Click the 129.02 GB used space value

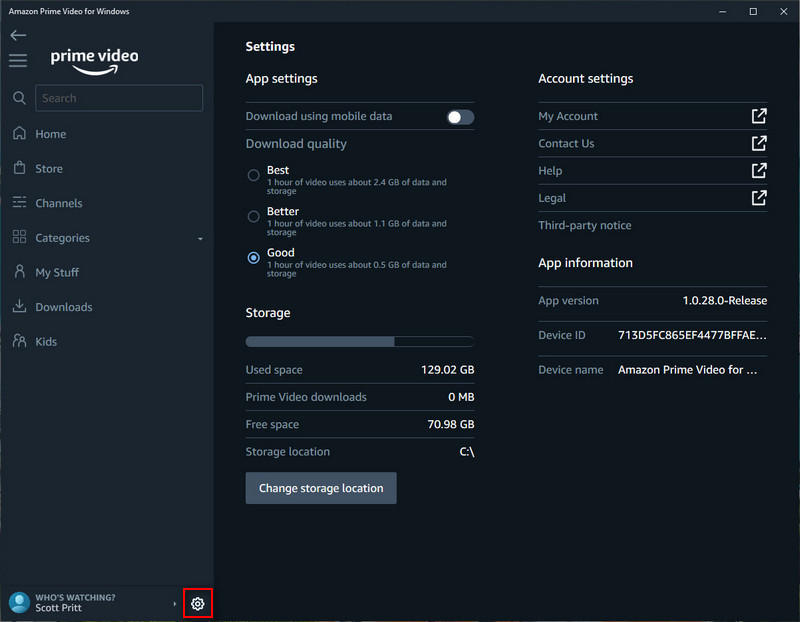pyautogui.click(x=447, y=369)
